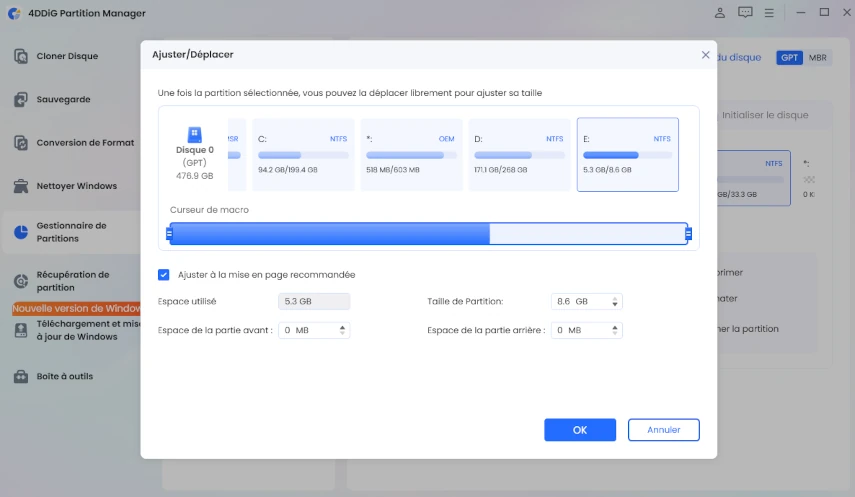This screenshot has width=855, height=497.
Task: Decrease Taille de Partition with down arrow
Action: click(x=615, y=304)
